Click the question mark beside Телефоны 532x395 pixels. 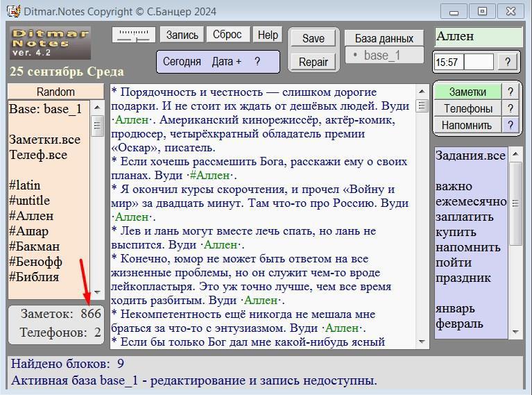[x=510, y=108]
